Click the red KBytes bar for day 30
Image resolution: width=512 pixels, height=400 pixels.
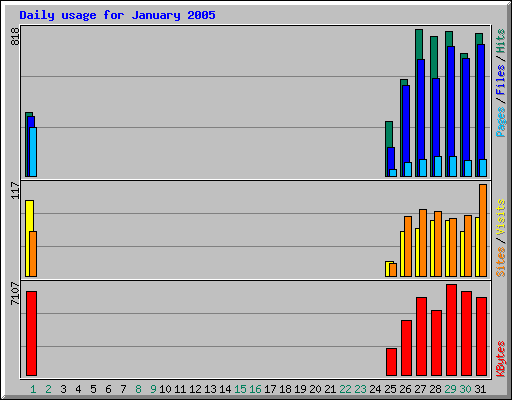pyautogui.click(x=466, y=333)
